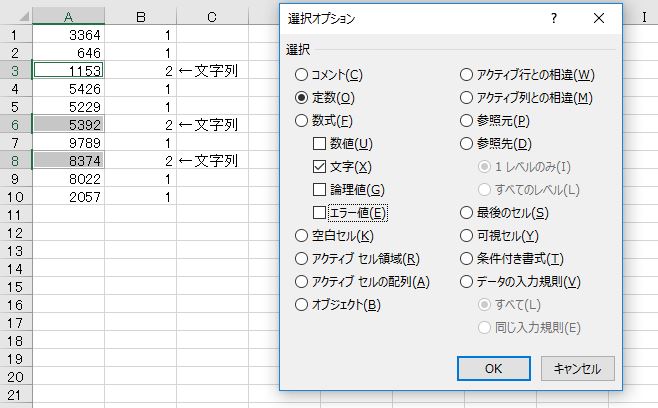The image size is (658, 408).
Task: Click cell containing 5426
Action: 68,89
